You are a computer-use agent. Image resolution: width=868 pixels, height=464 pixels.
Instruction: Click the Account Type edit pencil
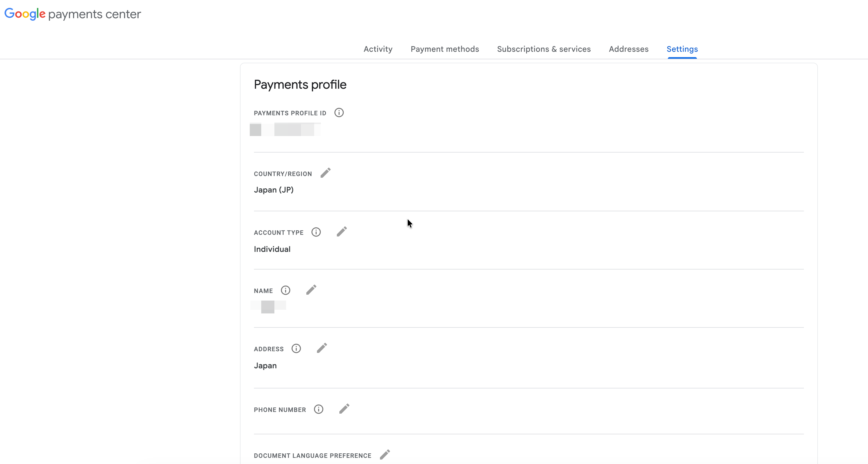(x=342, y=231)
